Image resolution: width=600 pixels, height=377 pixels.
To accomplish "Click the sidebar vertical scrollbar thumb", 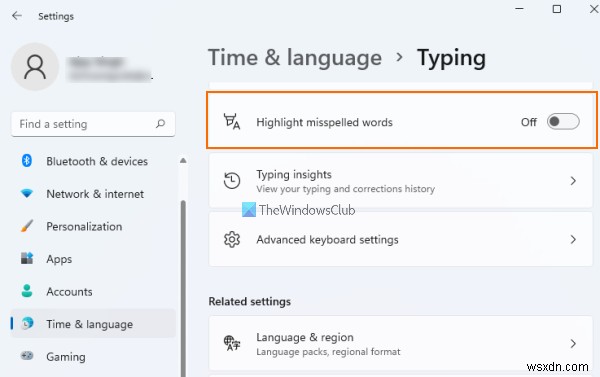I will point(183,289).
